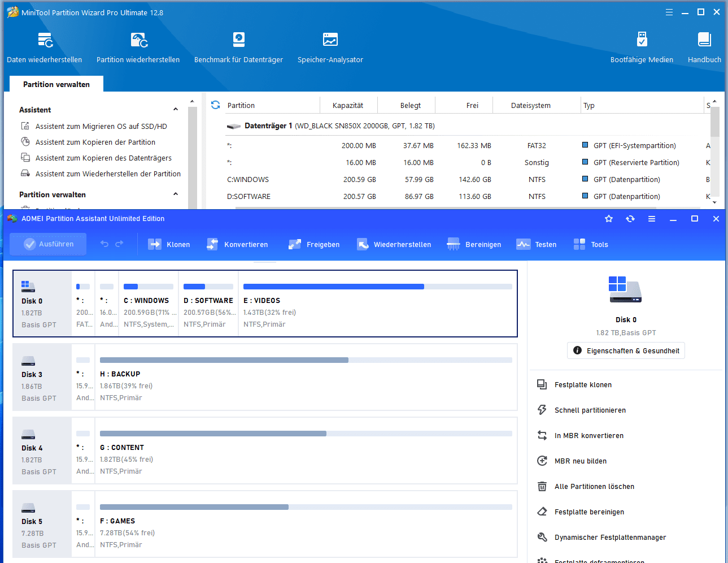728x563 pixels.
Task: Select C: WINDOWS partition block in AOMEI
Action: click(x=149, y=304)
